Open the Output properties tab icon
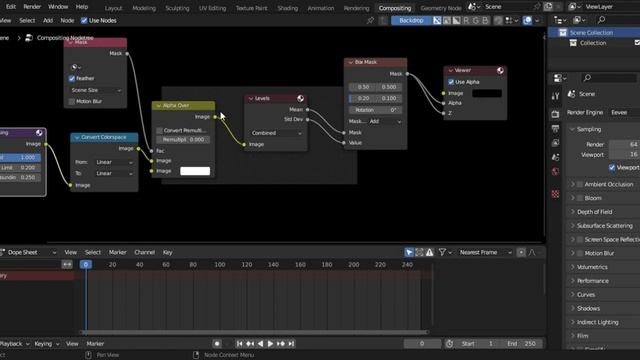640x360 pixels. click(x=555, y=129)
